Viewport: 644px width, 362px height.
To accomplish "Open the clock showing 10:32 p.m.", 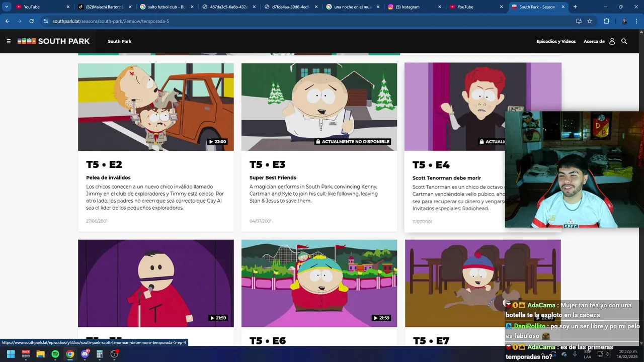I will click(627, 354).
